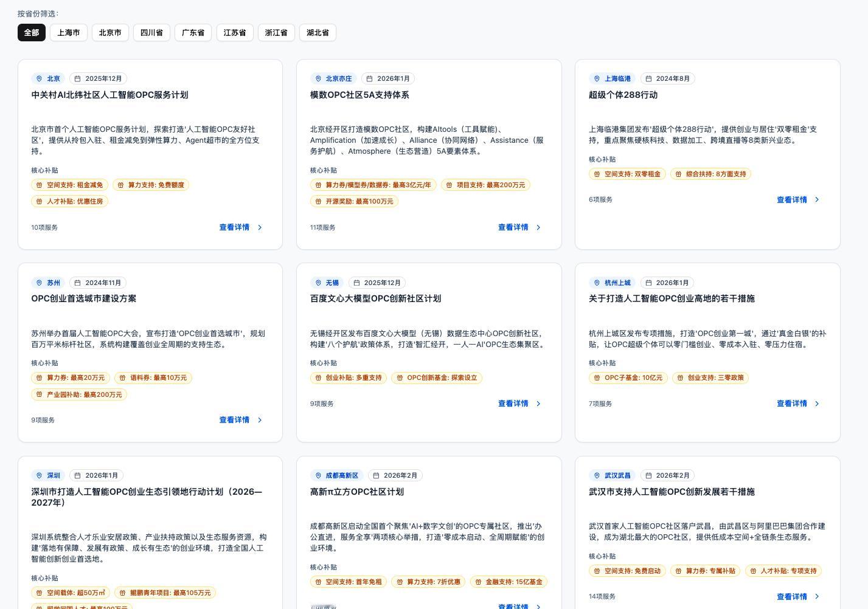This screenshot has height=609, width=868.
Task: Expand the arrow chevron on 高新π立方OPC社区计划 card
Action: point(538,607)
